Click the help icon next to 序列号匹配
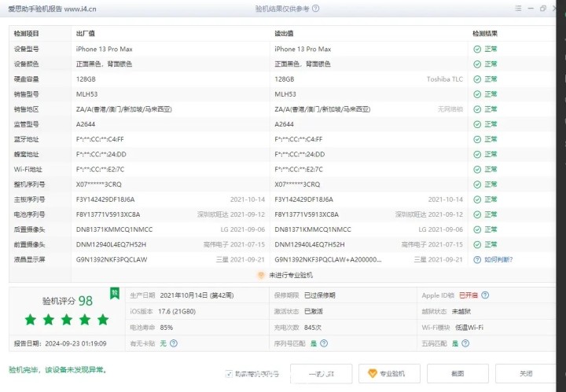The image size is (566, 392). [x=324, y=343]
